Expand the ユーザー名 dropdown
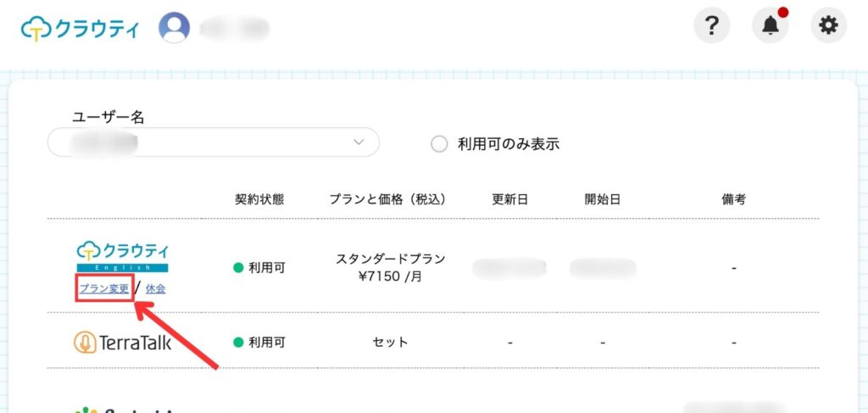 pyautogui.click(x=213, y=142)
